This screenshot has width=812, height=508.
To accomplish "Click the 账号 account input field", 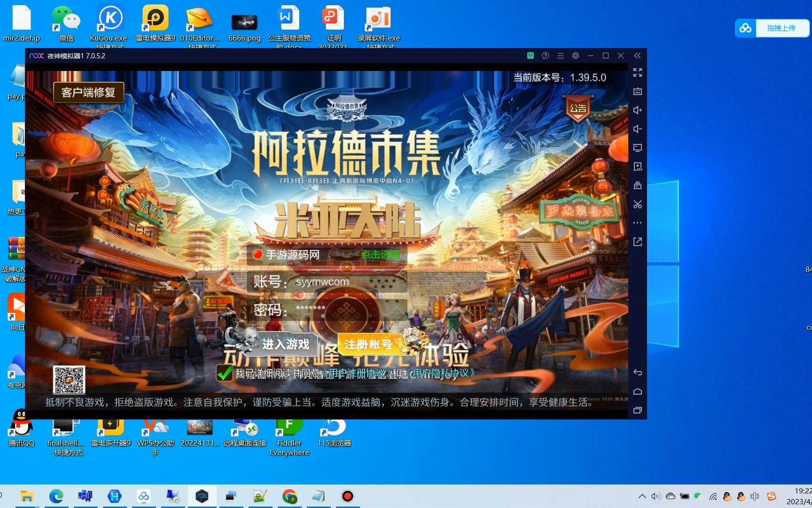I will click(327, 282).
